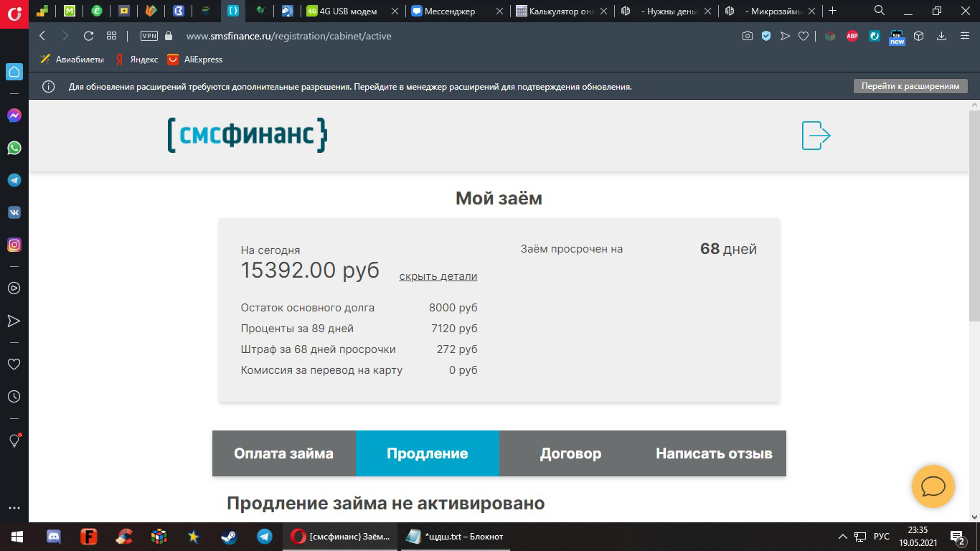Change the РУС input language

(882, 536)
